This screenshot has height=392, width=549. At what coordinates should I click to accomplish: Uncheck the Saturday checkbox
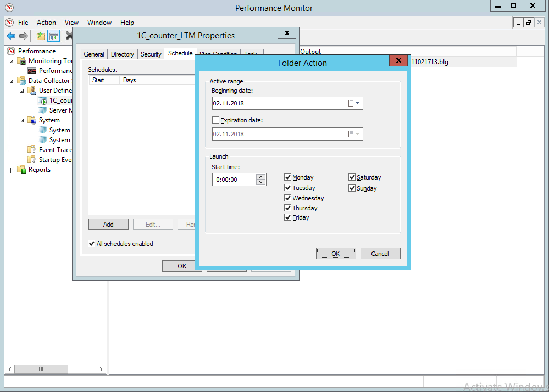(x=352, y=177)
